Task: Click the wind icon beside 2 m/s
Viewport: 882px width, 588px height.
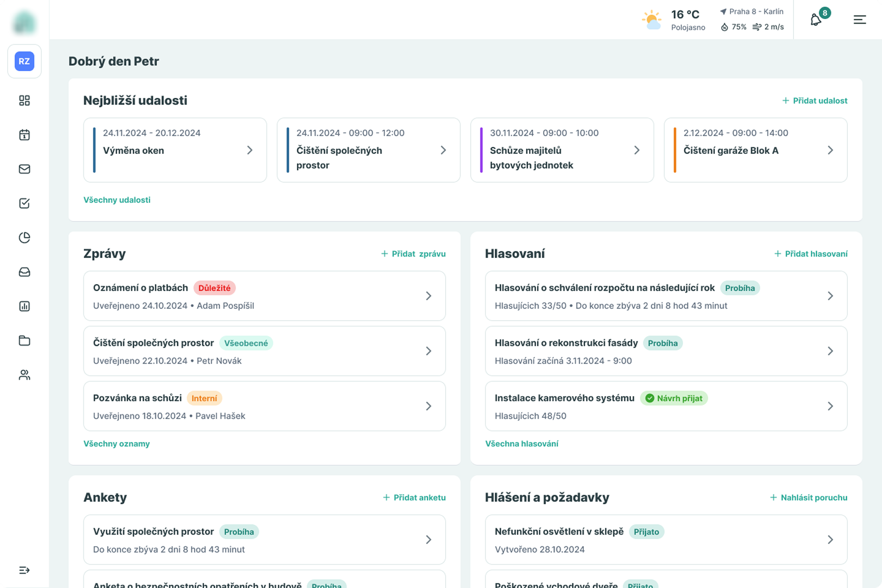Action: click(757, 27)
